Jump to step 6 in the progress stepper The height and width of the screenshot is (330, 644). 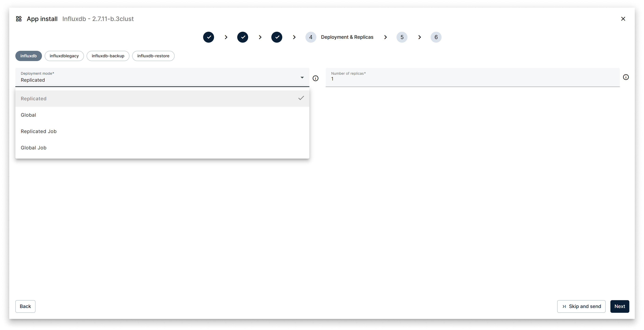[436, 37]
